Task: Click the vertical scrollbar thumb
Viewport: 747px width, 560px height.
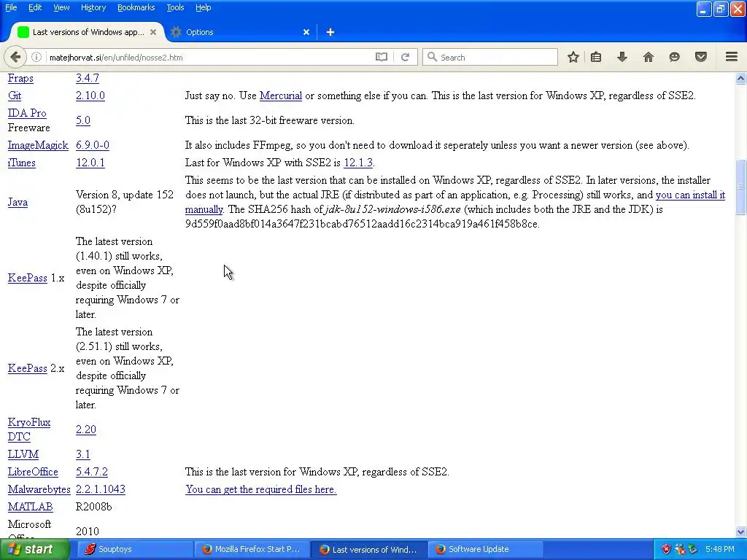Action: 741,187
